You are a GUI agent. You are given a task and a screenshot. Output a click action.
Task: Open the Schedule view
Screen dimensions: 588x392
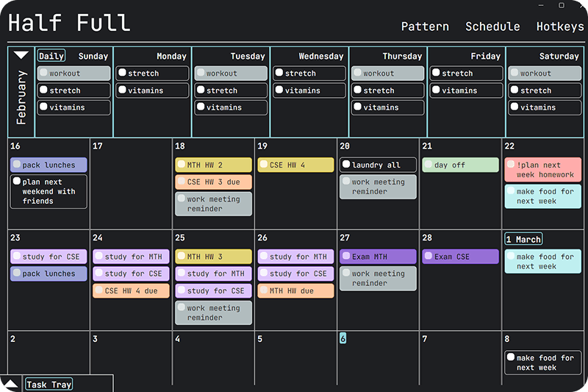(x=492, y=26)
